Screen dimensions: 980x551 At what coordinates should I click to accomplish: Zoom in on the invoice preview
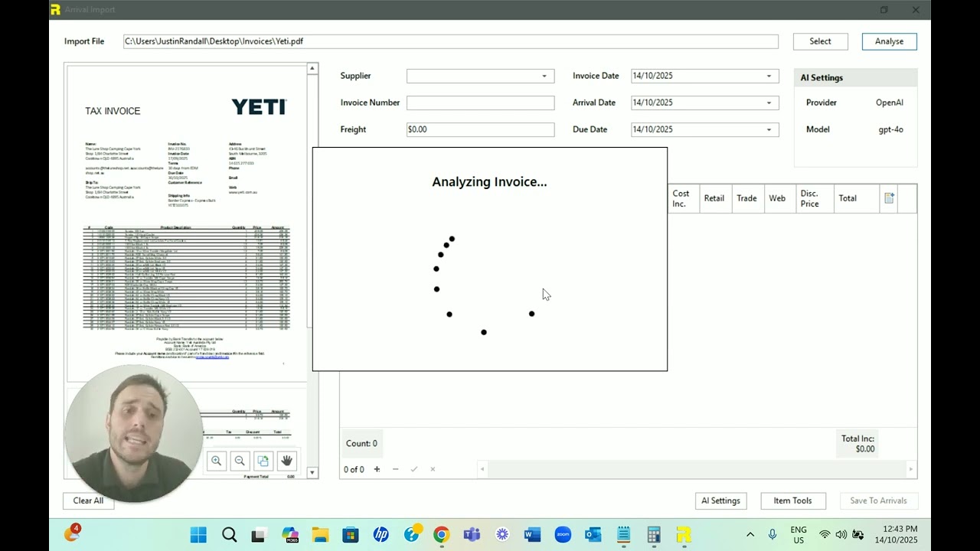click(216, 461)
